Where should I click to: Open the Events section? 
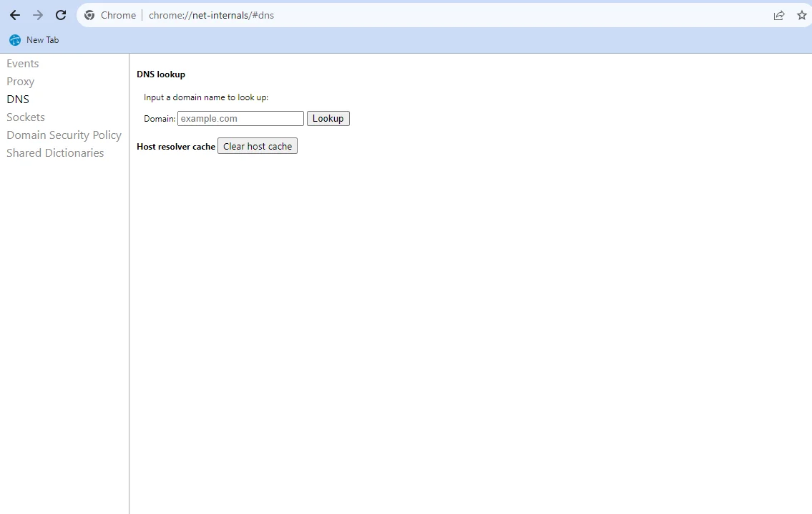pyautogui.click(x=23, y=64)
